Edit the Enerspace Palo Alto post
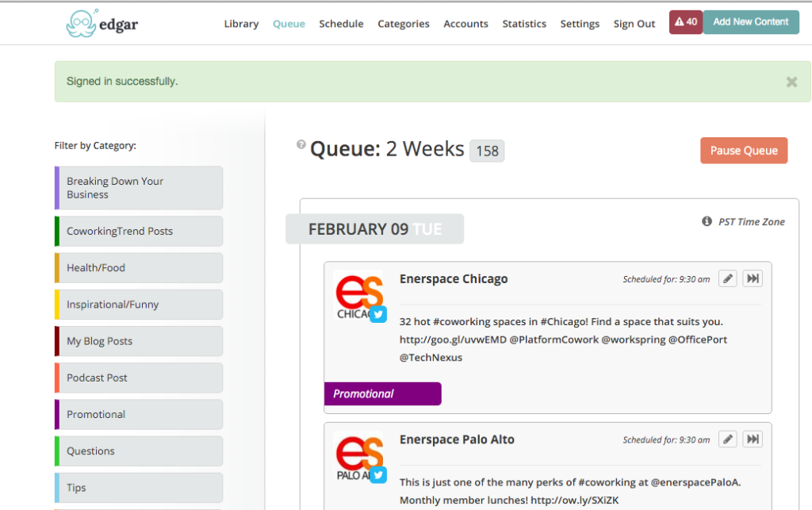The image size is (812, 510). tap(728, 439)
